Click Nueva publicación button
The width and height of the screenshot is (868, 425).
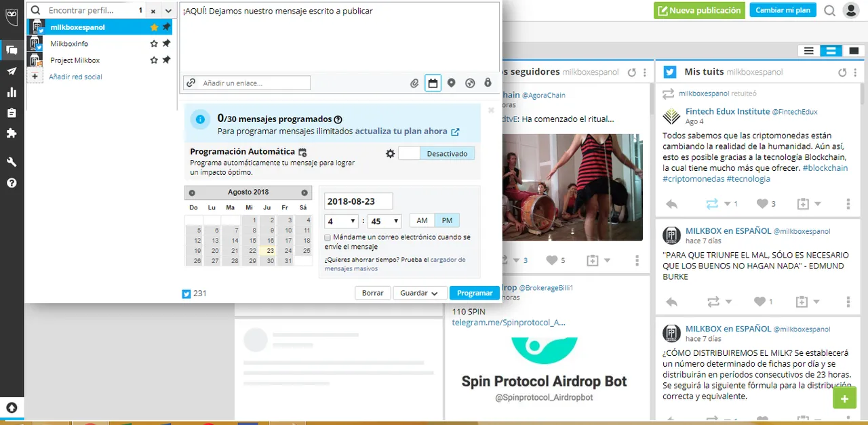tap(699, 10)
